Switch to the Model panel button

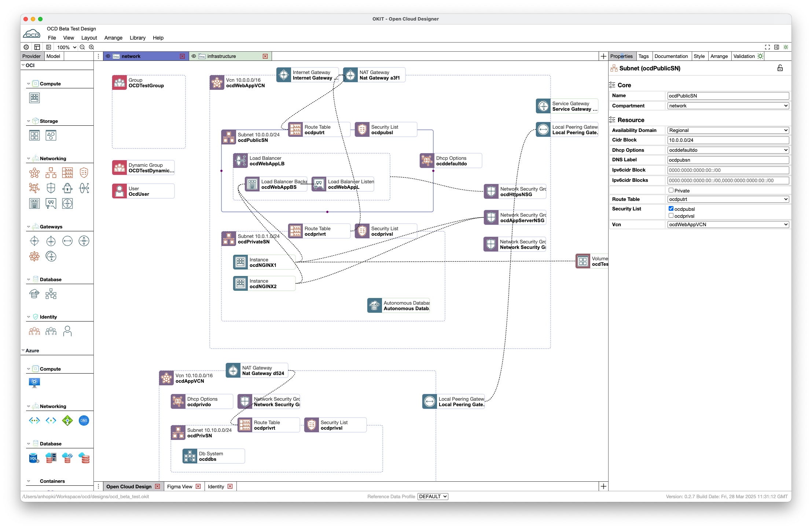point(53,56)
